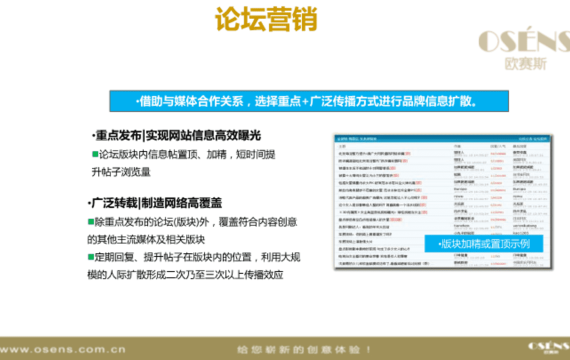Click the green square bullet before 除重点发布

pos(91,221)
